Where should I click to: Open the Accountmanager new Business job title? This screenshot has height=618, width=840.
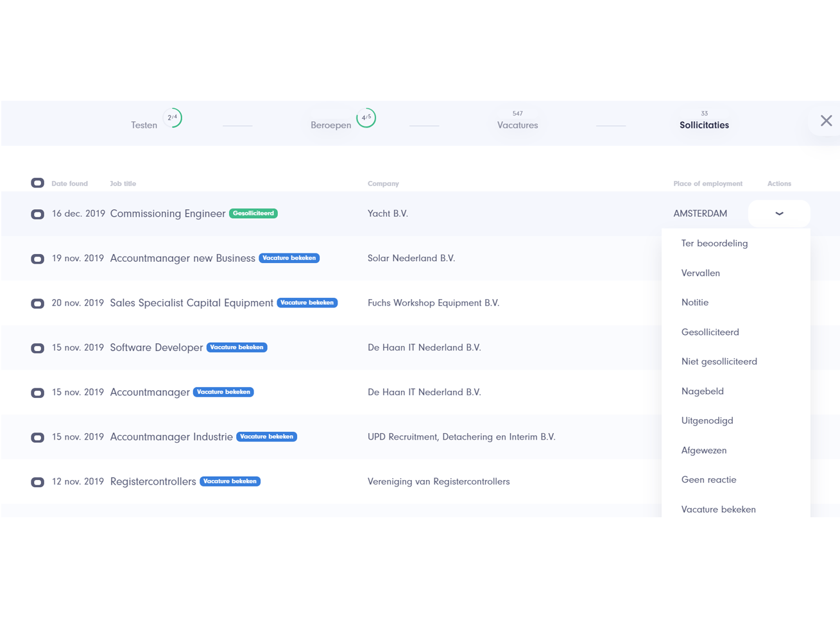point(182,258)
